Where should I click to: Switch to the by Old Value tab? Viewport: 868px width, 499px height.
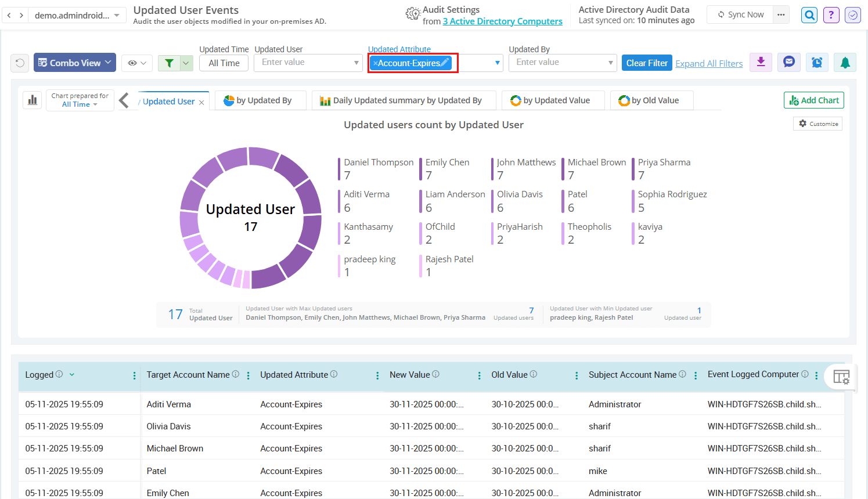(651, 100)
